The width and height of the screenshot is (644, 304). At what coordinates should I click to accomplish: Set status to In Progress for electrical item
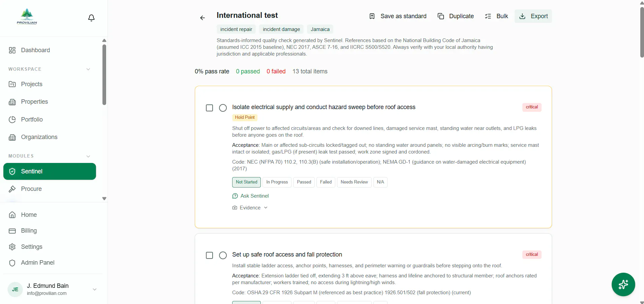pyautogui.click(x=277, y=182)
